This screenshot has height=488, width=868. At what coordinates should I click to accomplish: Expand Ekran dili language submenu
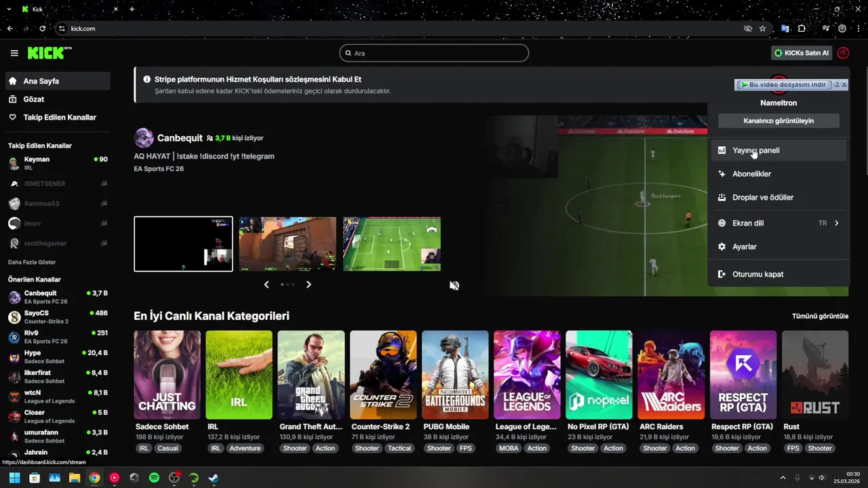pyautogui.click(x=778, y=223)
